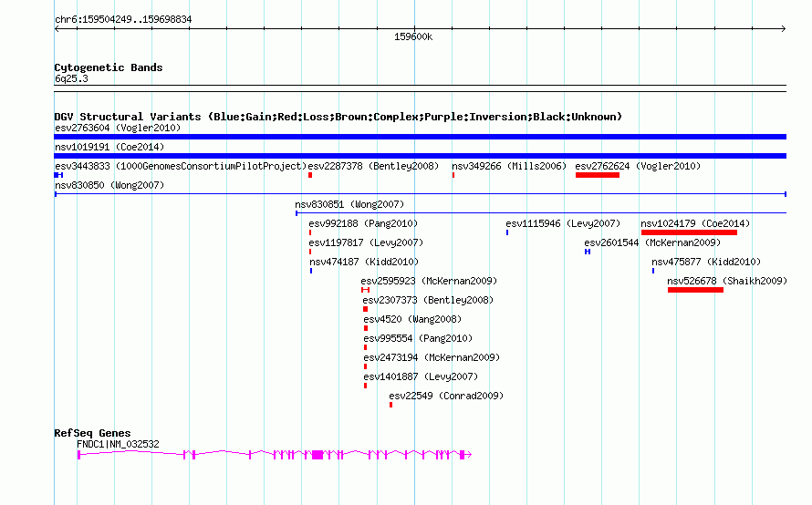Viewport: 812px width, 505px height.
Task: Click the left arrow of coordinate ruler
Action: tap(57, 29)
